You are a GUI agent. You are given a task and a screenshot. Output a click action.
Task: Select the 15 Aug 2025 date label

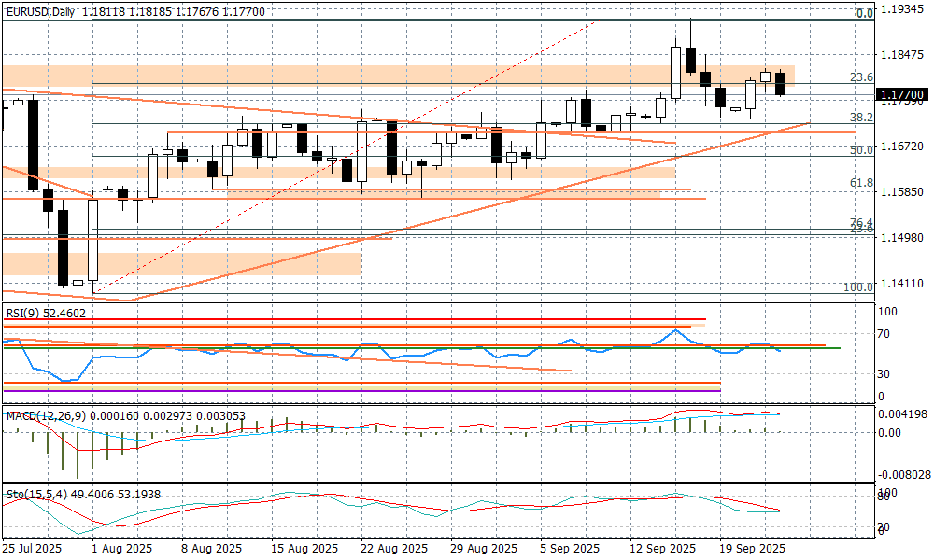[x=304, y=548]
